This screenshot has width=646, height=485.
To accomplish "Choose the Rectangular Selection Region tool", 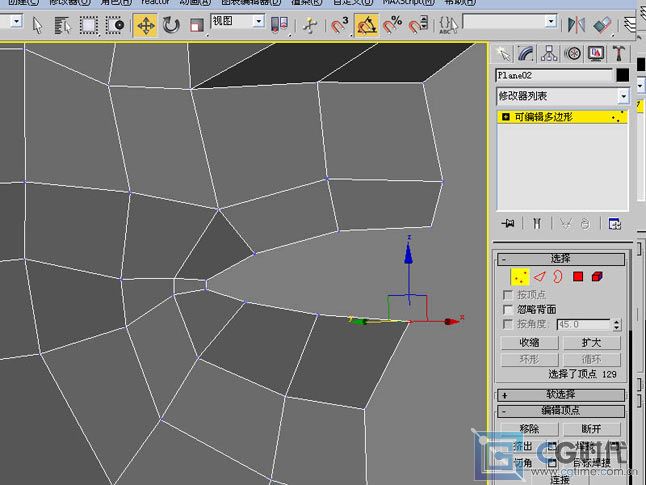I will [89, 25].
